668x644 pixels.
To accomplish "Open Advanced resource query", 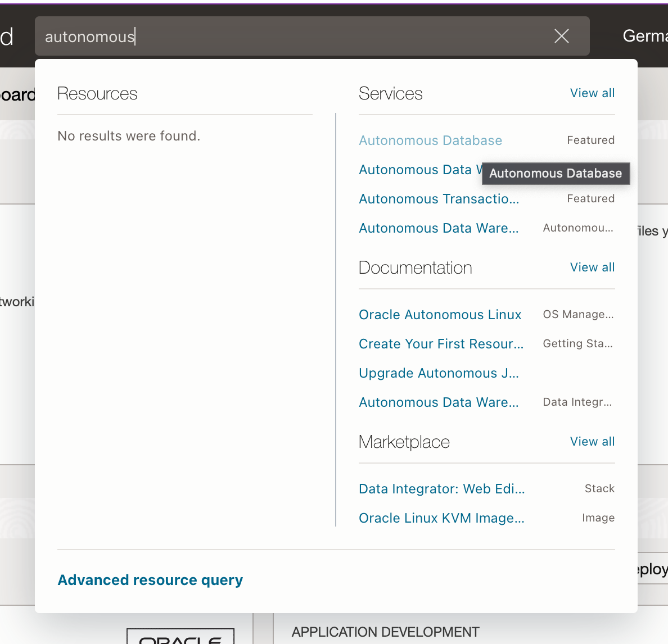I will (x=150, y=580).
